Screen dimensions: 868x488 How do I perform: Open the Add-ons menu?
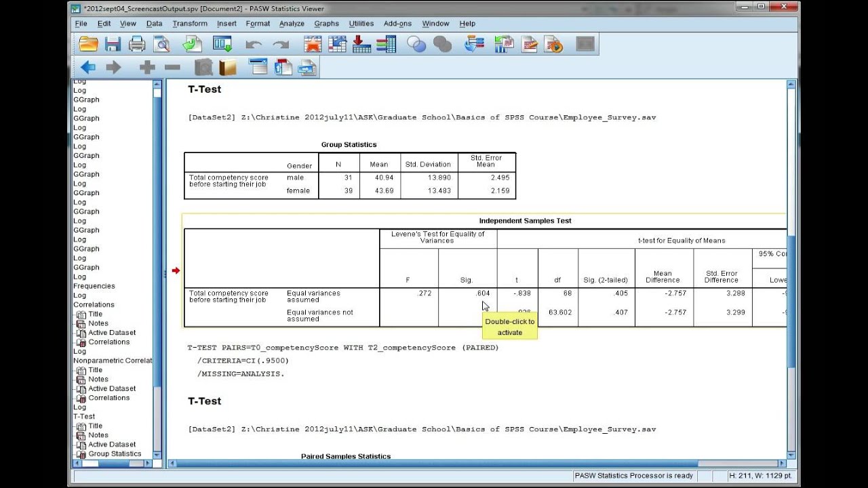click(397, 24)
